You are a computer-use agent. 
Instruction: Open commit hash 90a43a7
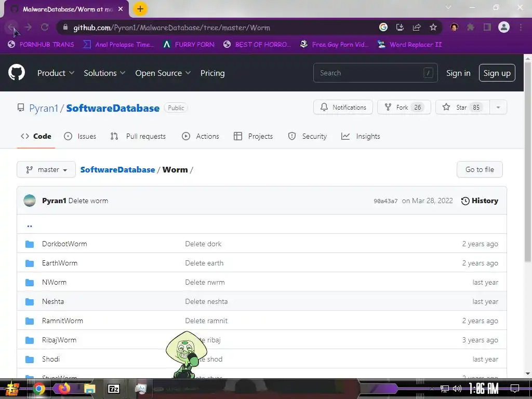click(385, 201)
